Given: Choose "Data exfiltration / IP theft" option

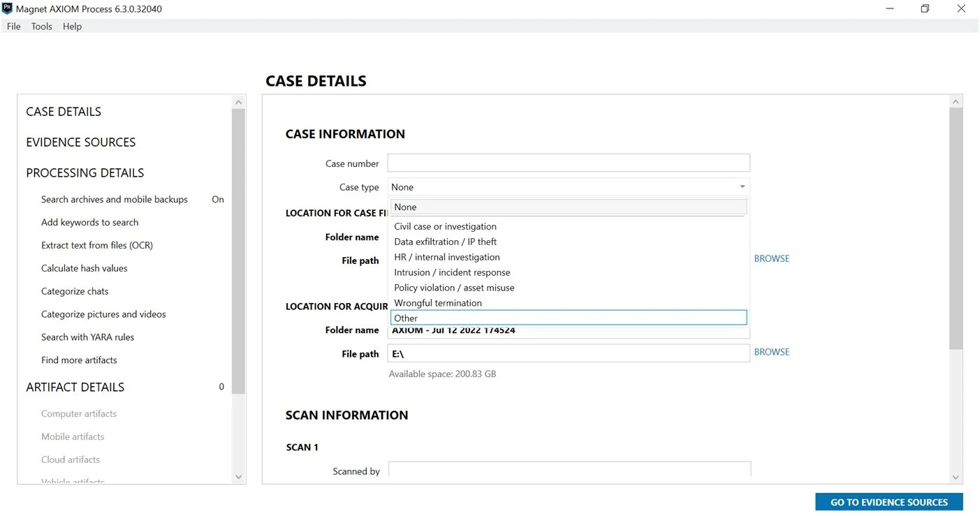Looking at the screenshot, I should 445,241.
